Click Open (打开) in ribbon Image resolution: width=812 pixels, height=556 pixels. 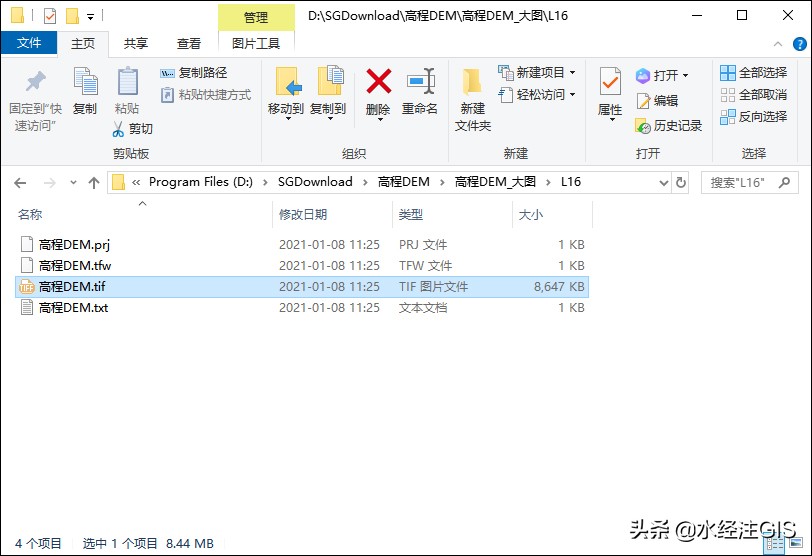(662, 76)
